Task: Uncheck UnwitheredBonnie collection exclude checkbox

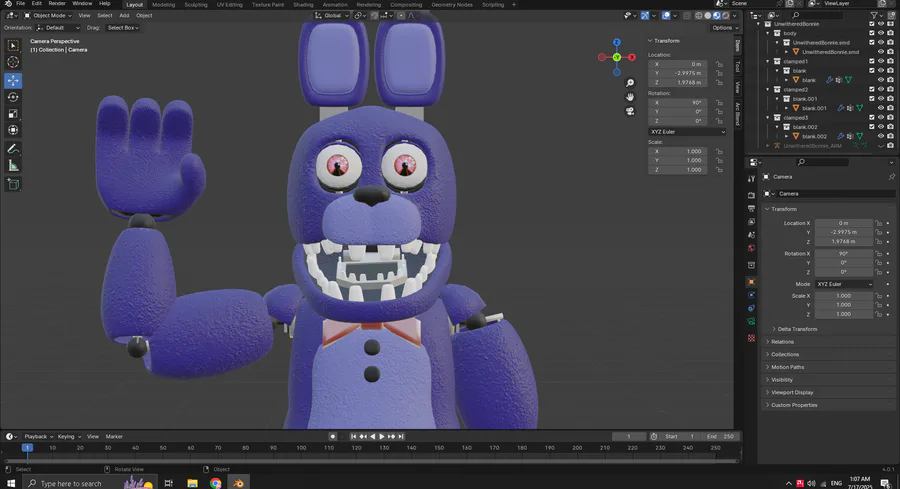Action: pos(872,24)
